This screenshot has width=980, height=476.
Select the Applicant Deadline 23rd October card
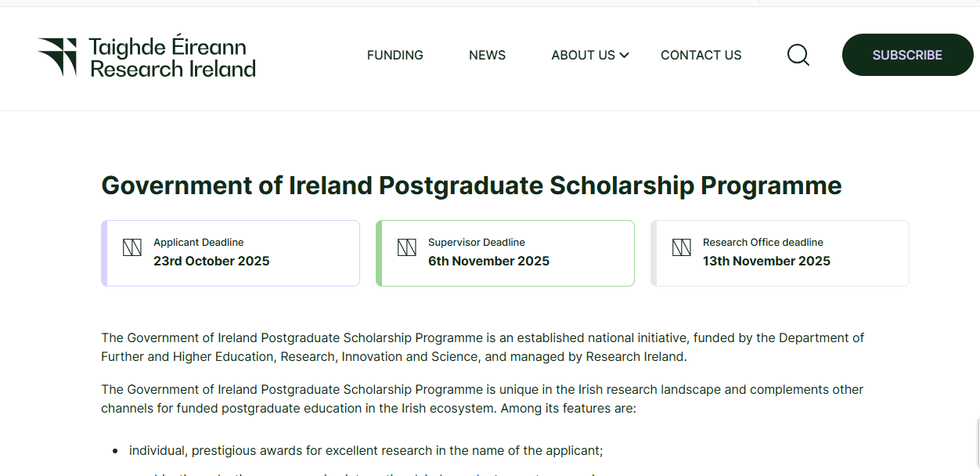click(x=230, y=253)
